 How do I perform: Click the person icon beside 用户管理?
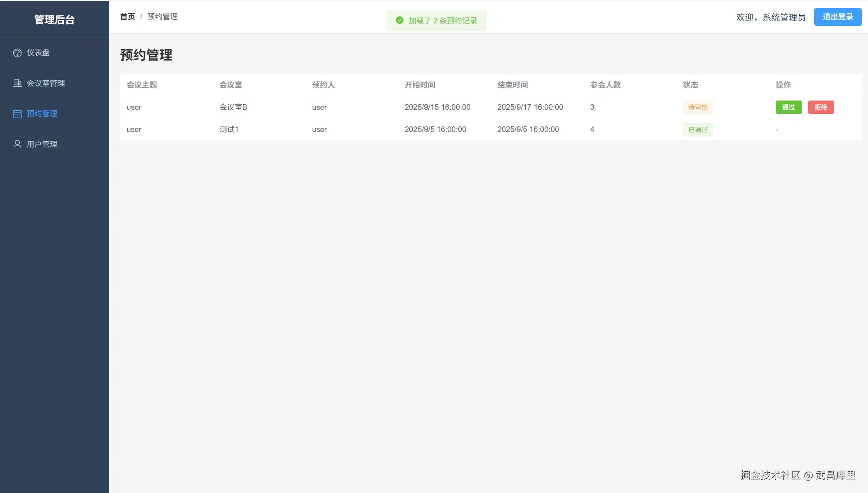[17, 144]
